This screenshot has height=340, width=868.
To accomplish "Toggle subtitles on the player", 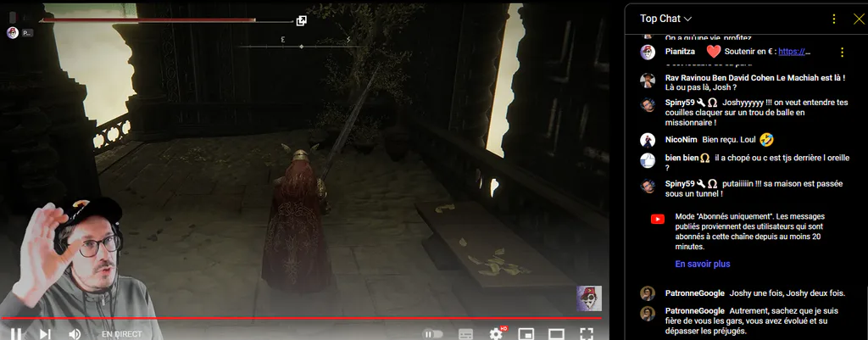I will (466, 334).
